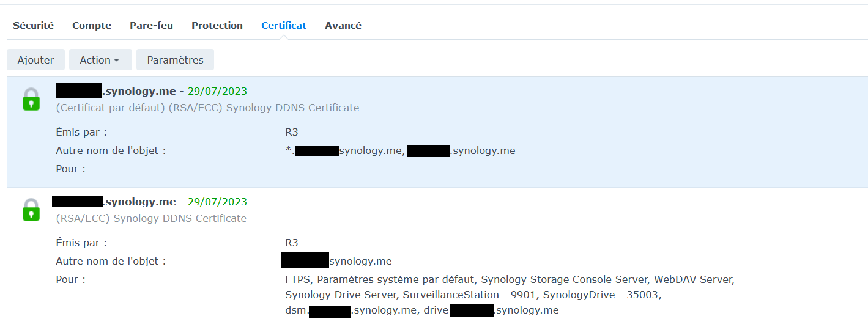Open the Avancé tab
Screen dimensions: 868x327
[343, 26]
